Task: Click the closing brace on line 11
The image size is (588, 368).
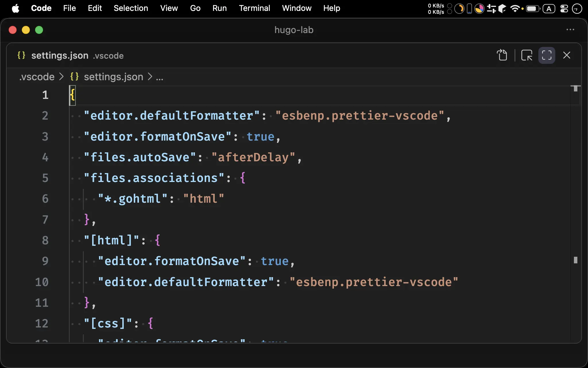Action: pos(87,303)
